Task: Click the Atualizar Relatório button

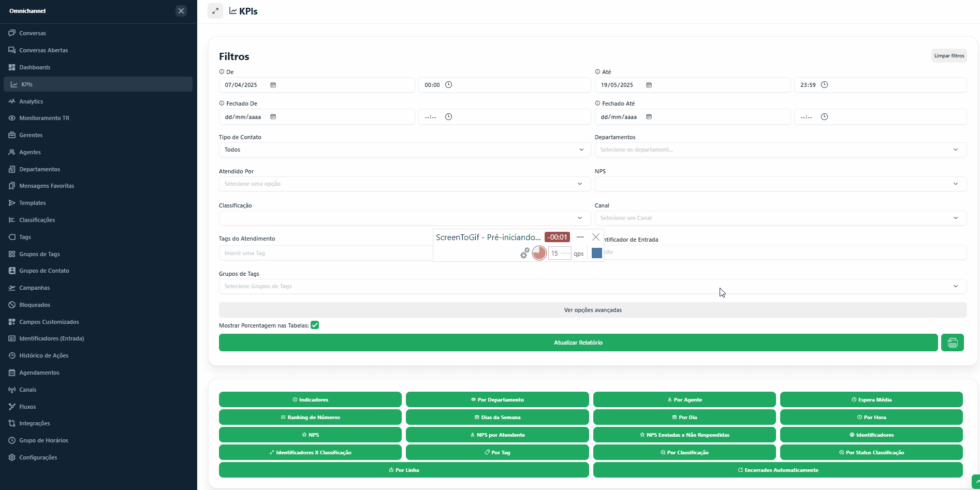Action: pos(578,343)
